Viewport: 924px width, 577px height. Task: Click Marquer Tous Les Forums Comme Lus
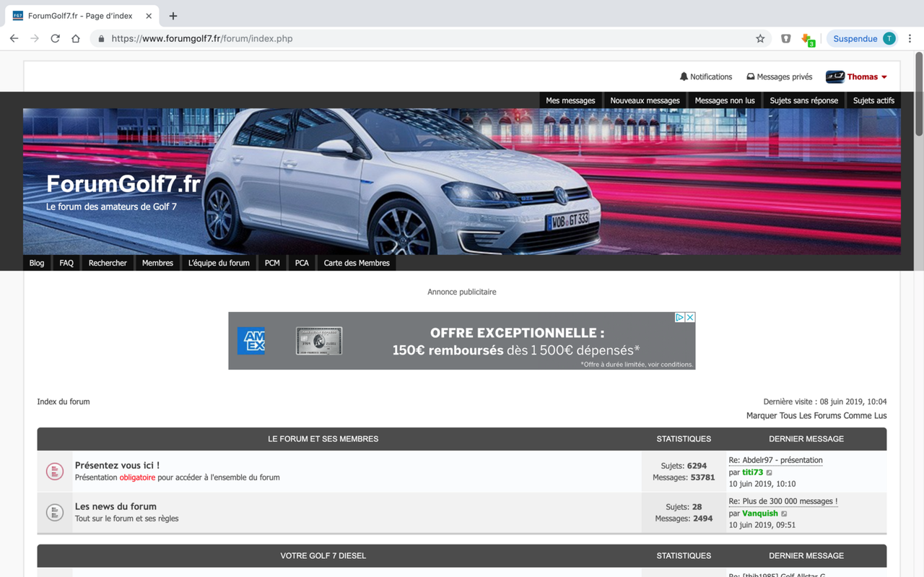(x=816, y=416)
